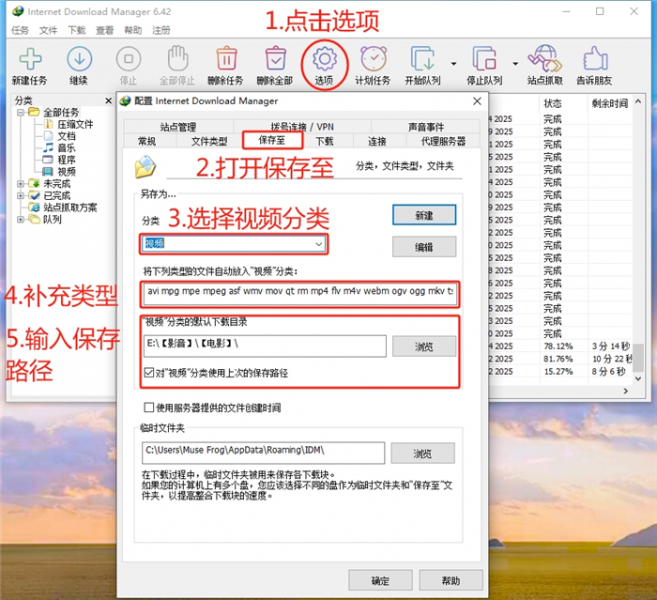Open the 帮助 menu
Image resolution: width=657 pixels, height=600 pixels.
click(133, 30)
